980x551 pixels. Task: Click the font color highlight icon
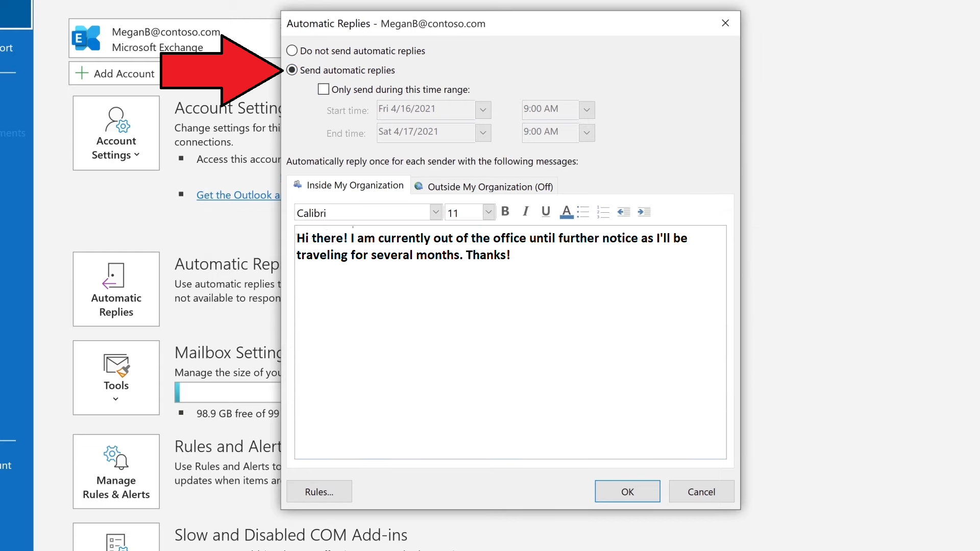(x=567, y=211)
